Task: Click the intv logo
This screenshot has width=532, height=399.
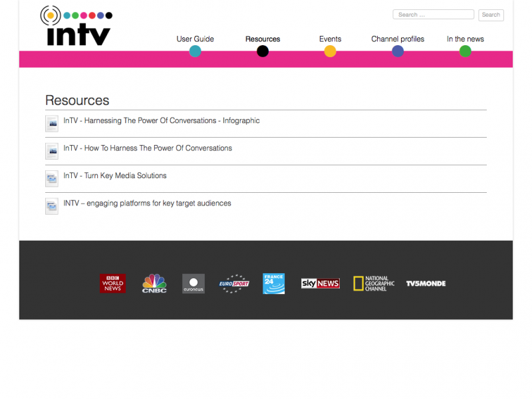Action: click(76, 26)
